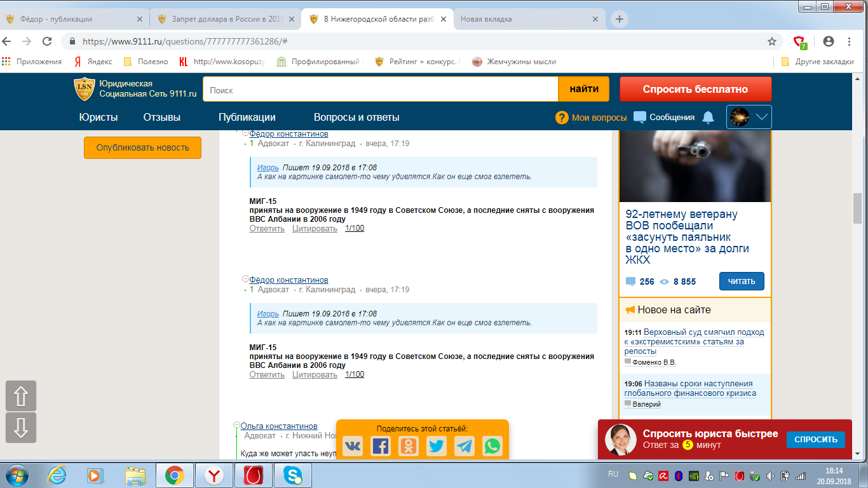
Task: Click the Спросить бесплатно button
Action: tap(695, 89)
